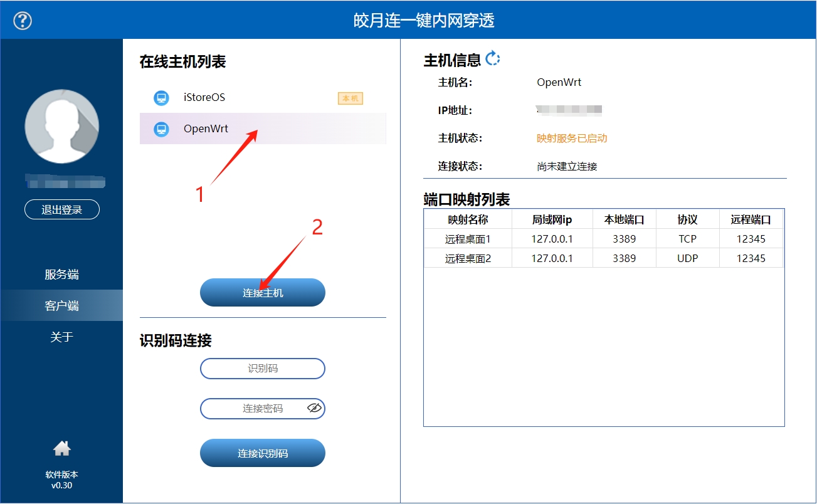Click the 识别码 input field

coord(262,369)
